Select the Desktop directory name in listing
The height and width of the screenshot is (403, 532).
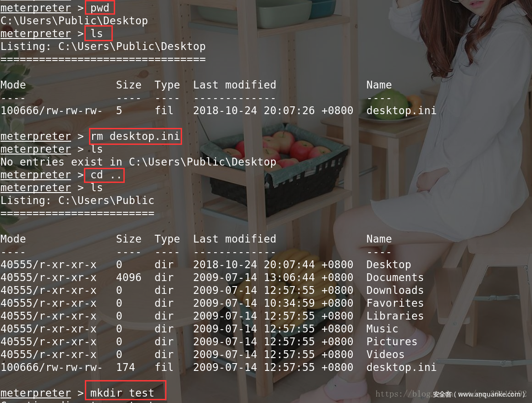coord(388,265)
